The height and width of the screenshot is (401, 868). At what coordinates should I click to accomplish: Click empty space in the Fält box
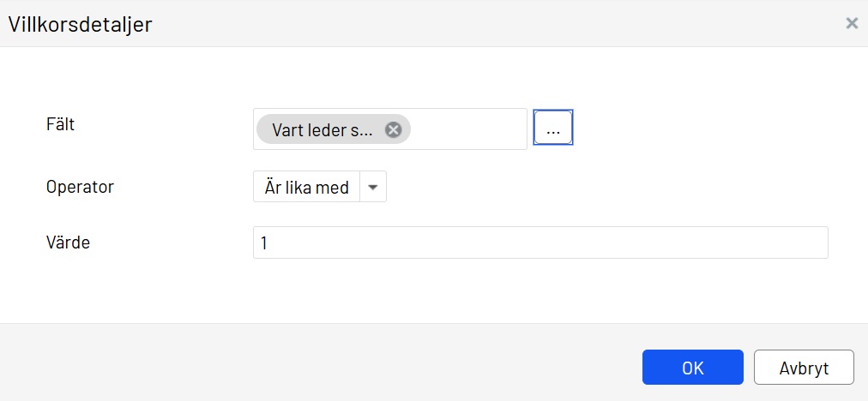(467, 129)
